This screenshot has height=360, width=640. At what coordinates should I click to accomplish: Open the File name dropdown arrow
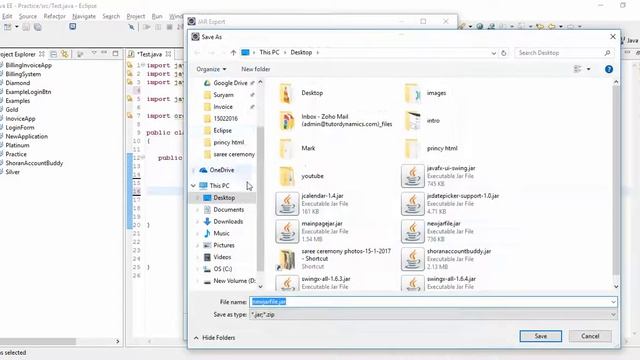point(613,302)
